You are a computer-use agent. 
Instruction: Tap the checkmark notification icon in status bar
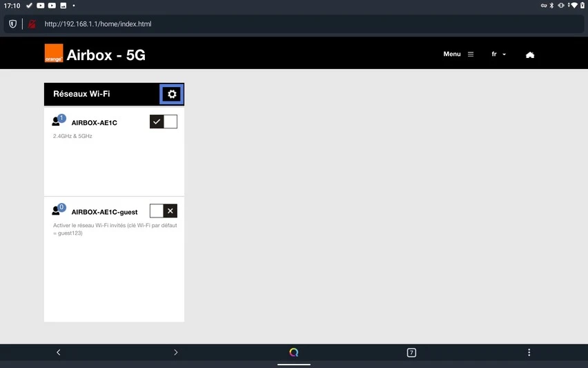(x=29, y=6)
